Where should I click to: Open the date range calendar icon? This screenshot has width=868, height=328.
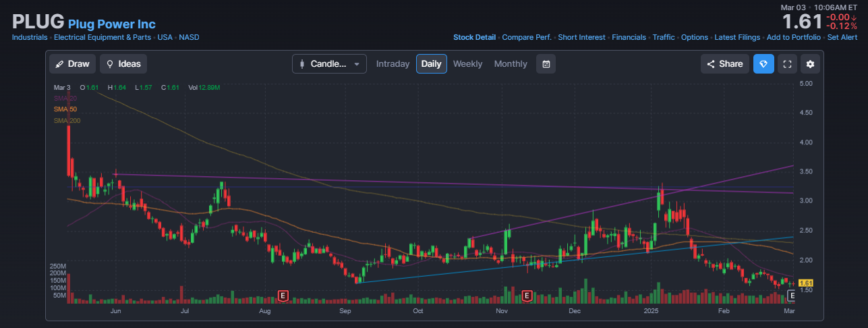[546, 64]
